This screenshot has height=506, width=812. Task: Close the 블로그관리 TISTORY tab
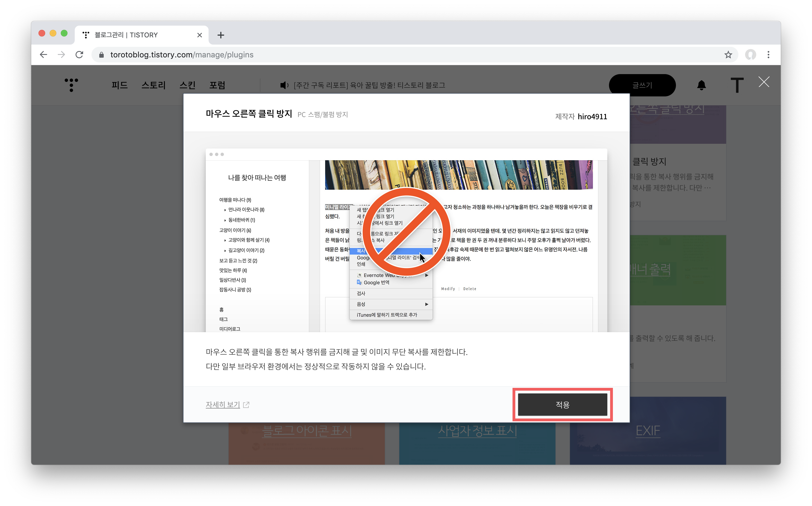[200, 35]
